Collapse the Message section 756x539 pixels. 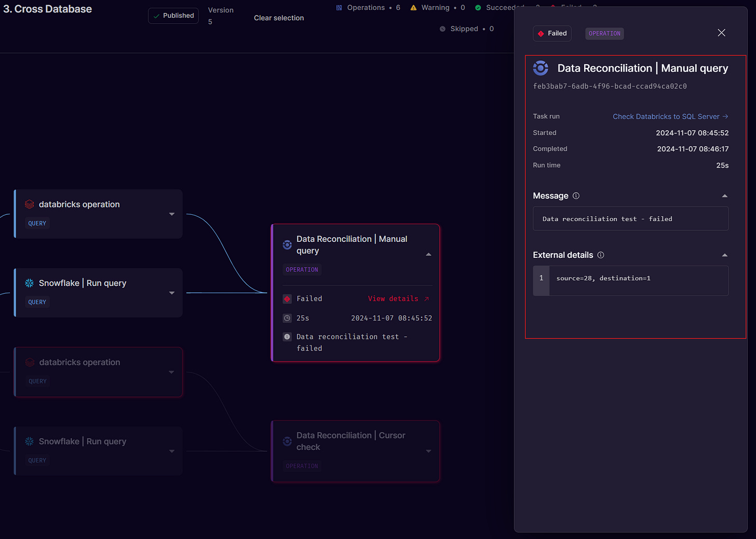(x=725, y=196)
